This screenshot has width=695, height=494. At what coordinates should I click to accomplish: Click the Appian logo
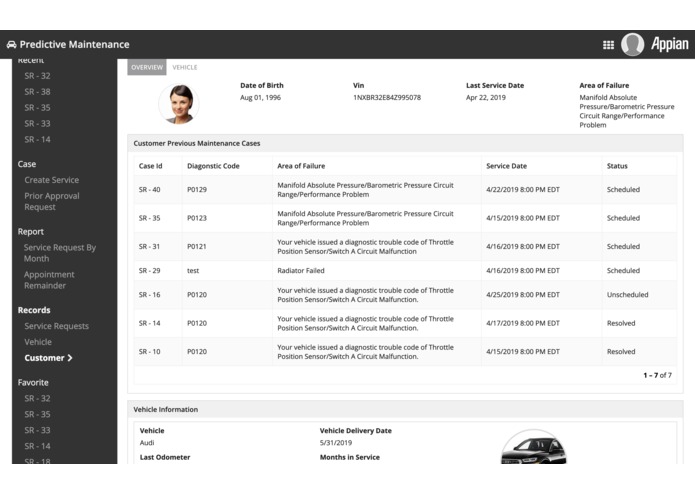tap(669, 44)
